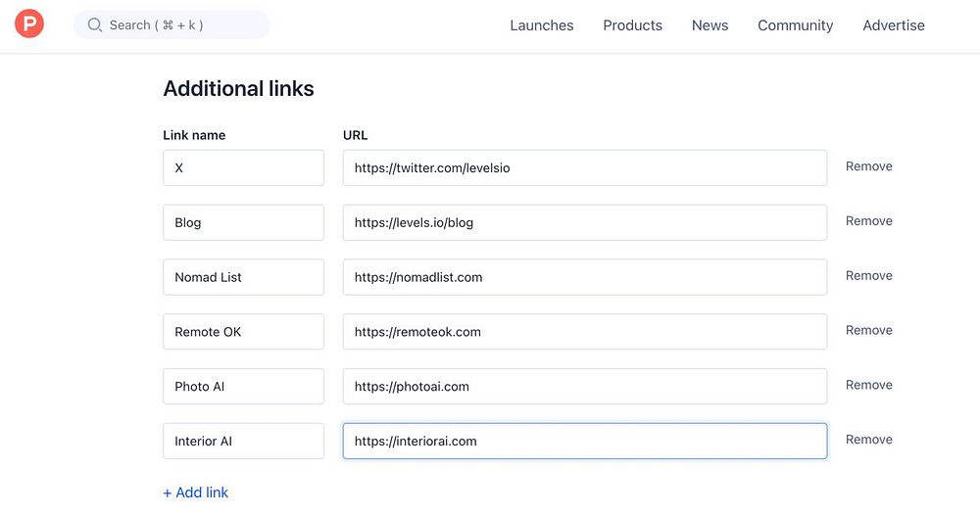Screen dimensions: 980x515
Task: Select Advertise in the top navigation
Action: (893, 25)
